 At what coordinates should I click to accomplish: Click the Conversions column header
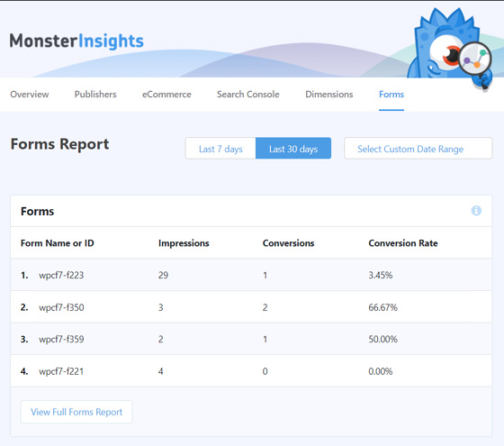point(288,243)
